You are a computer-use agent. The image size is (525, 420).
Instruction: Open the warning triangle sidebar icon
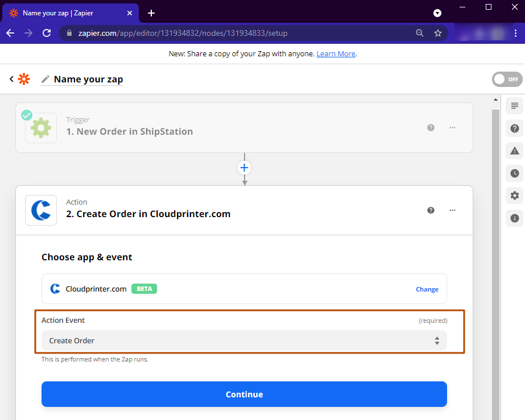click(515, 151)
